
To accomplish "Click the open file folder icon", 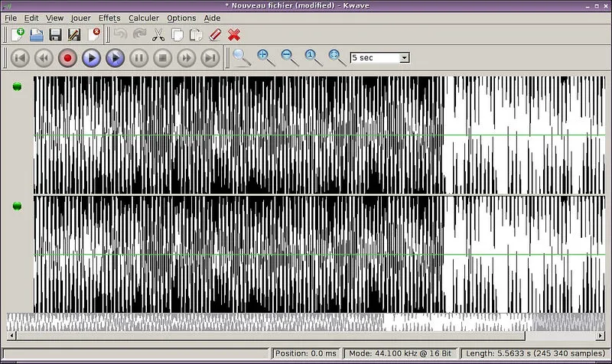I will 36,34.
